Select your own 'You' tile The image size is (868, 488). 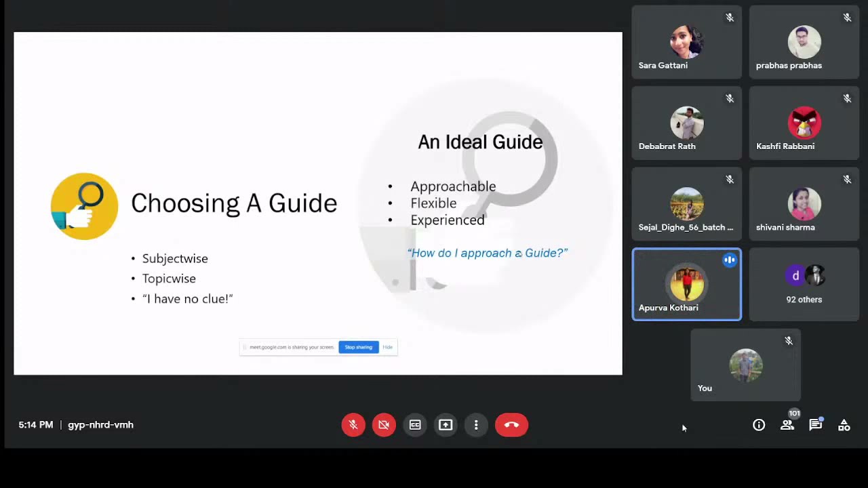pos(745,365)
